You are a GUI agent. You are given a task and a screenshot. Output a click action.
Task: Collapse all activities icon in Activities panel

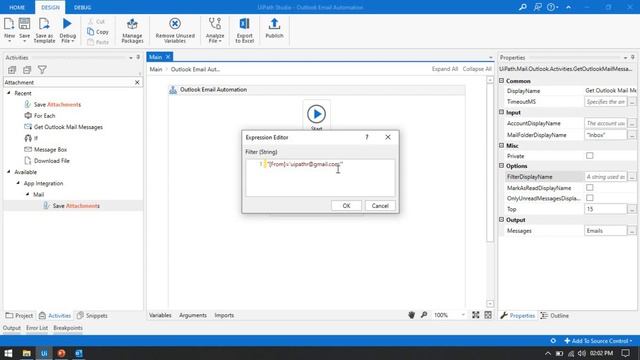coord(27,70)
